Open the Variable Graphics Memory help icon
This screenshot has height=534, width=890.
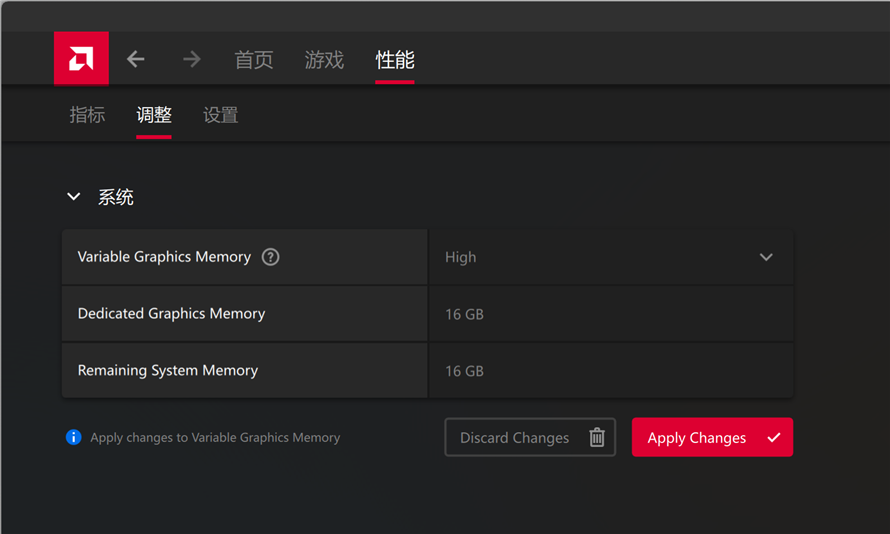pyautogui.click(x=270, y=257)
